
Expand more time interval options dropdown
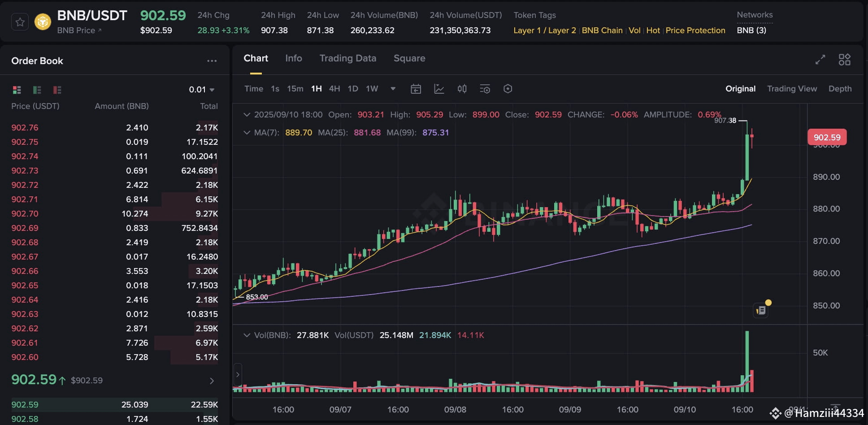pos(393,89)
